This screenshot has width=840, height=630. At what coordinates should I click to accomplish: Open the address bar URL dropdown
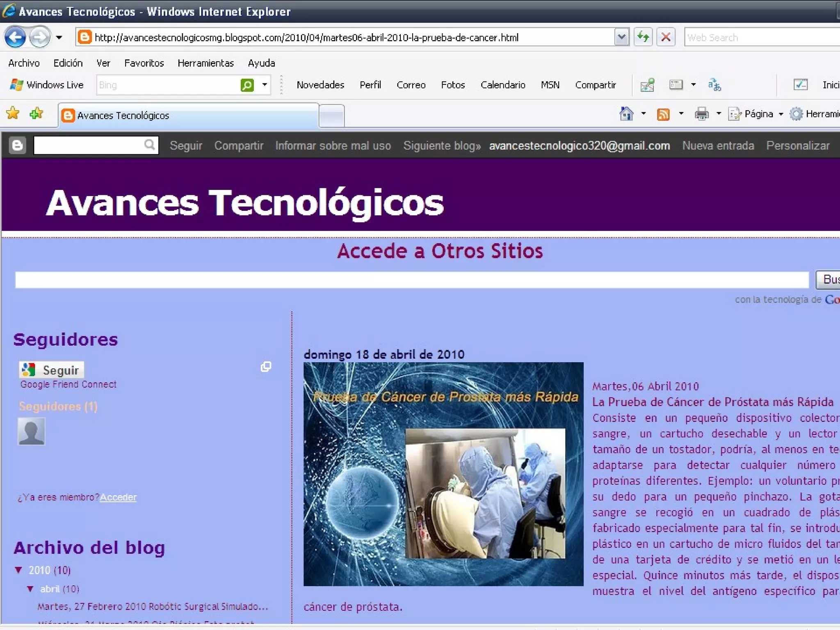point(621,37)
